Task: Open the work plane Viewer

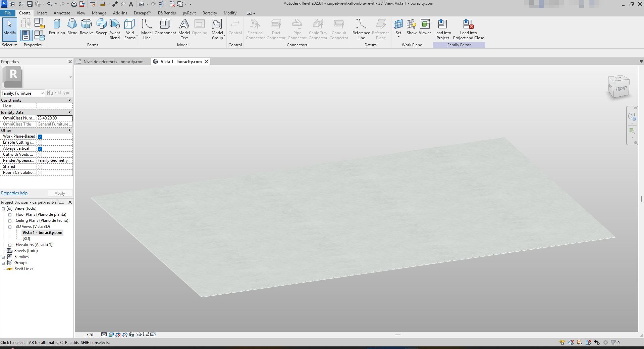Action: click(425, 27)
